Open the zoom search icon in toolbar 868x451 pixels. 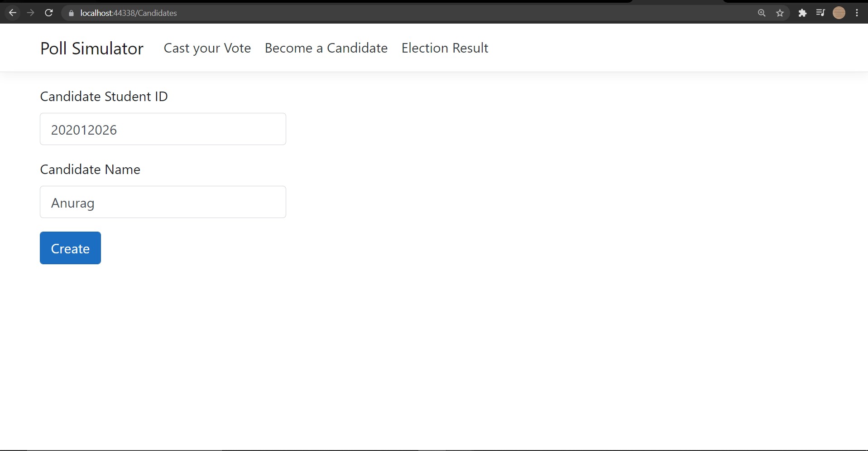762,13
